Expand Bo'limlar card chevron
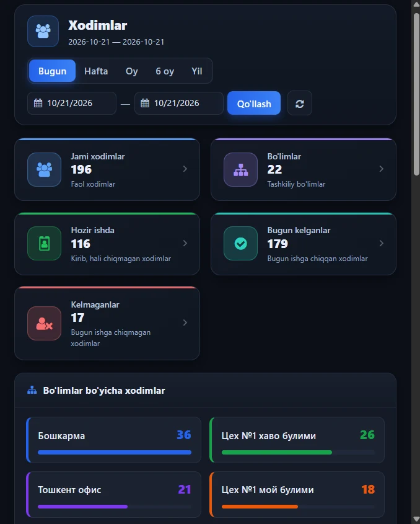Image resolution: width=420 pixels, height=524 pixels. [381, 169]
